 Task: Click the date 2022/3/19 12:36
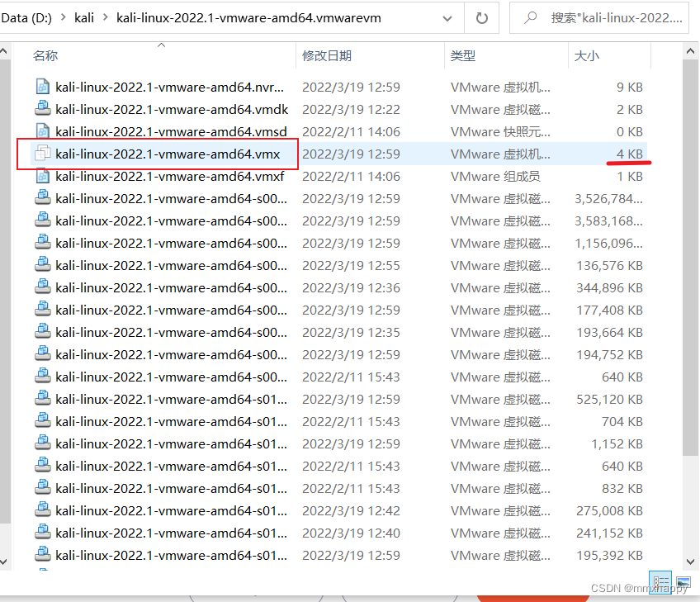[351, 288]
